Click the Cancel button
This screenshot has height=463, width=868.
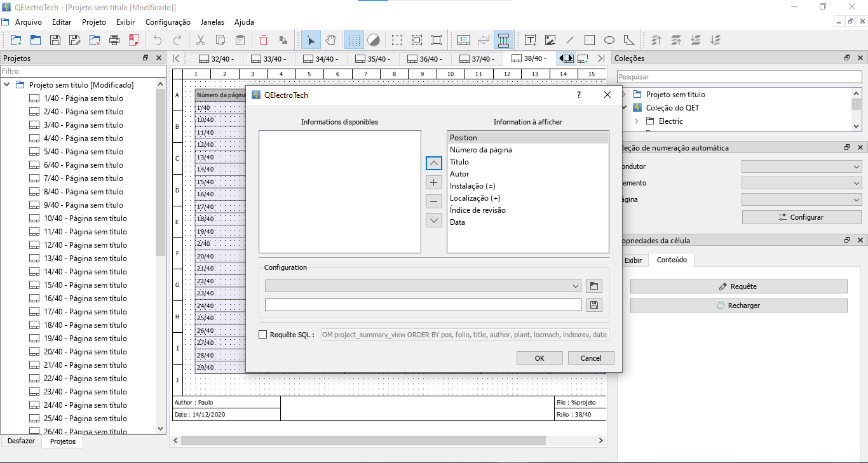pyautogui.click(x=590, y=358)
